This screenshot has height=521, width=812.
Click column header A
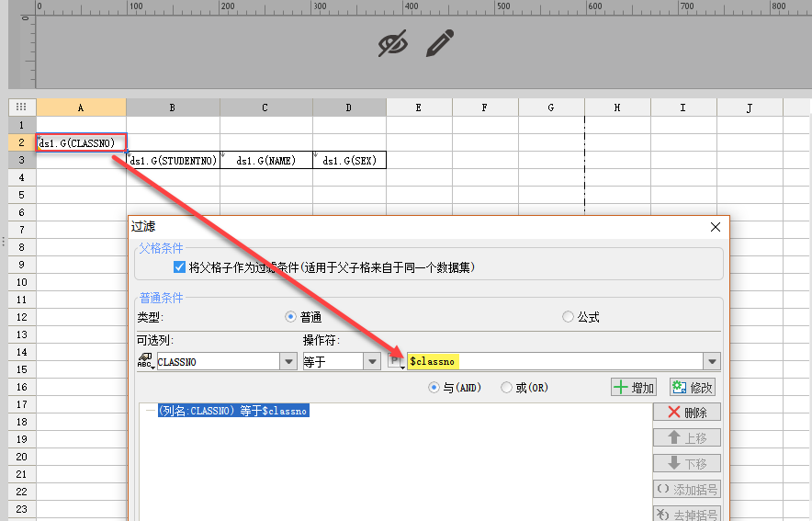pos(81,108)
